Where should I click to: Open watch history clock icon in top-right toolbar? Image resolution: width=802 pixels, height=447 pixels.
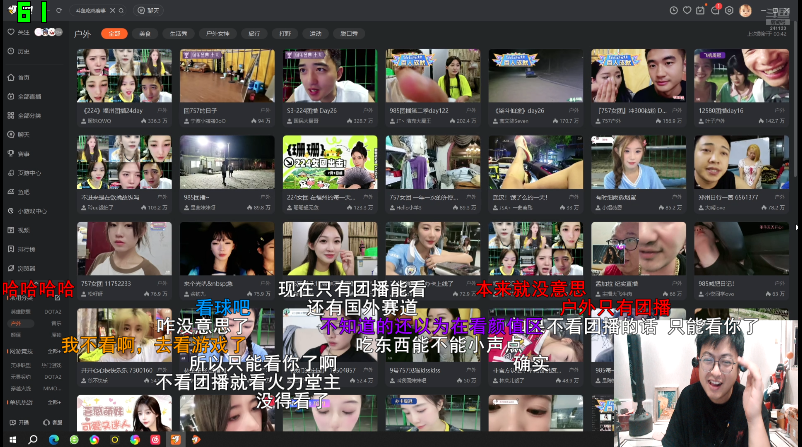(x=674, y=10)
